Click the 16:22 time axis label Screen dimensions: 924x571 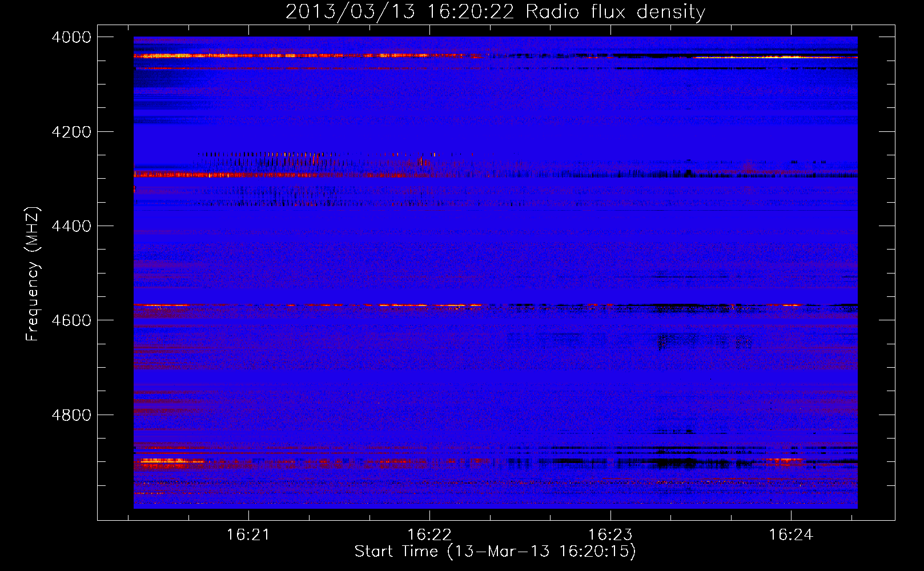pos(429,535)
